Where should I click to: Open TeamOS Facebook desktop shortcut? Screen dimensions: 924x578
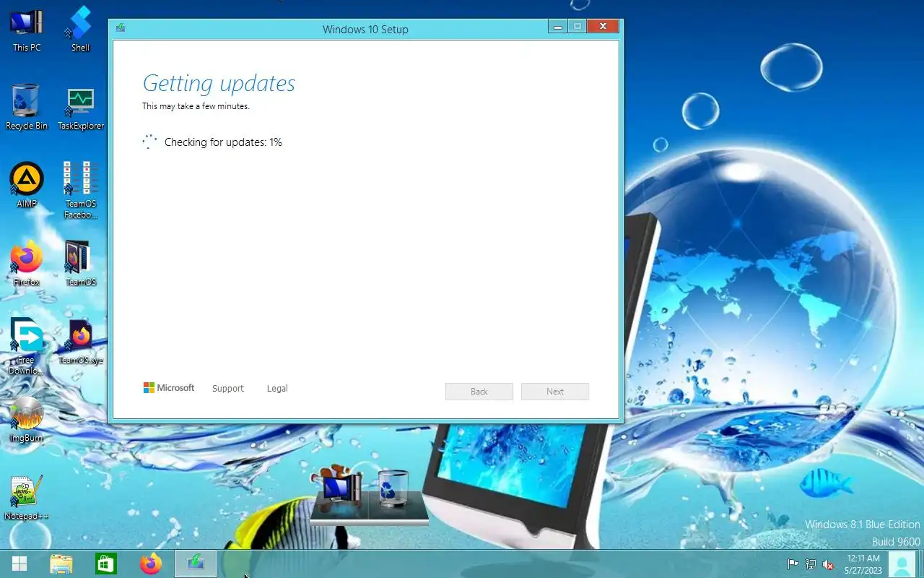point(81,190)
